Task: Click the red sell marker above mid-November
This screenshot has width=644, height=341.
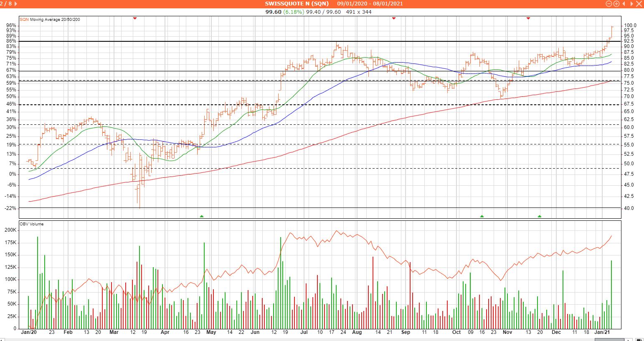Action: [x=528, y=18]
